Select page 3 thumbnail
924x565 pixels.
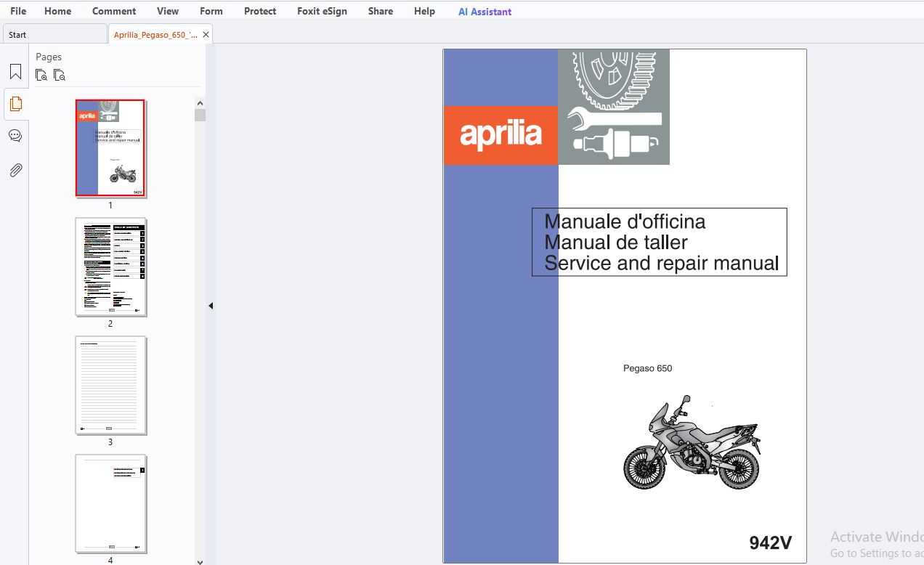(110, 385)
